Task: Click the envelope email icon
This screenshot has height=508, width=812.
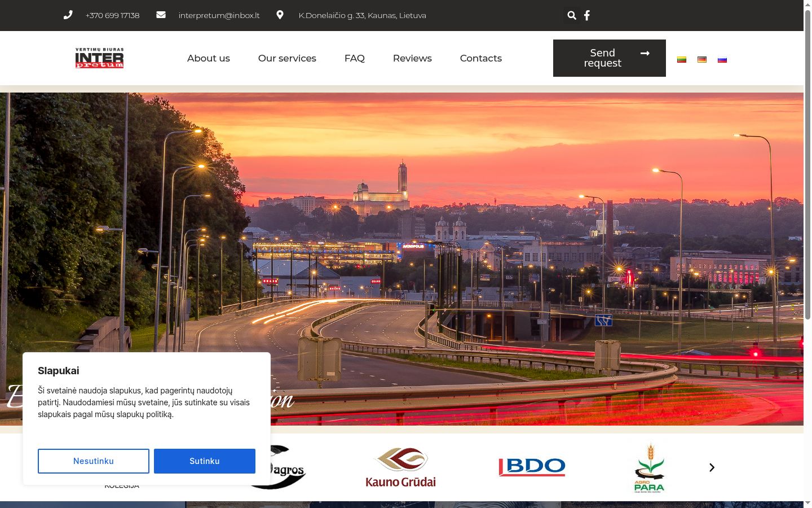Action: point(161,15)
